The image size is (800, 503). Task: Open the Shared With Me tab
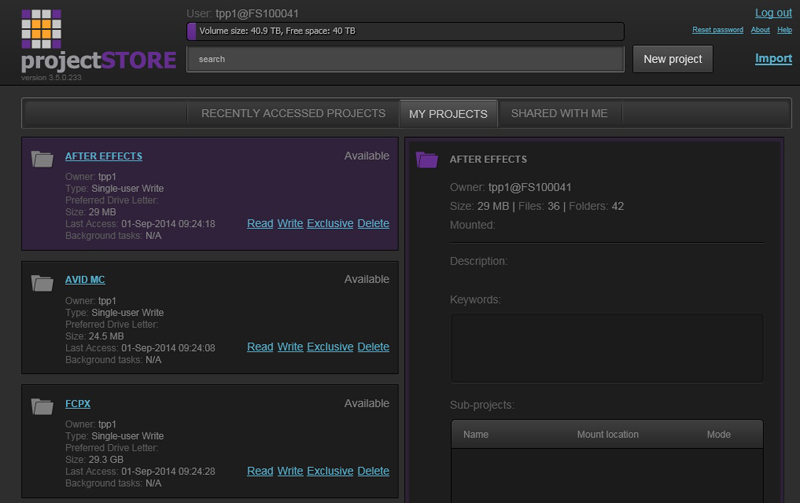pos(559,114)
